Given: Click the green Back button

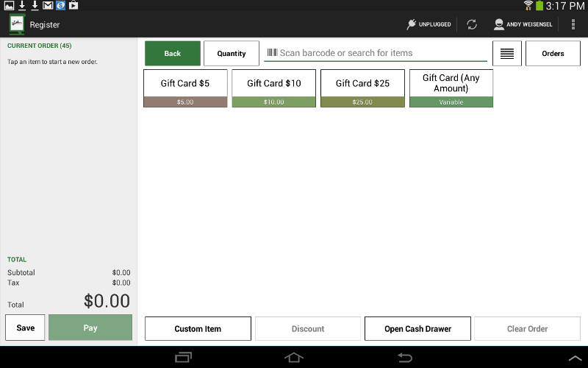Looking at the screenshot, I should (173, 54).
